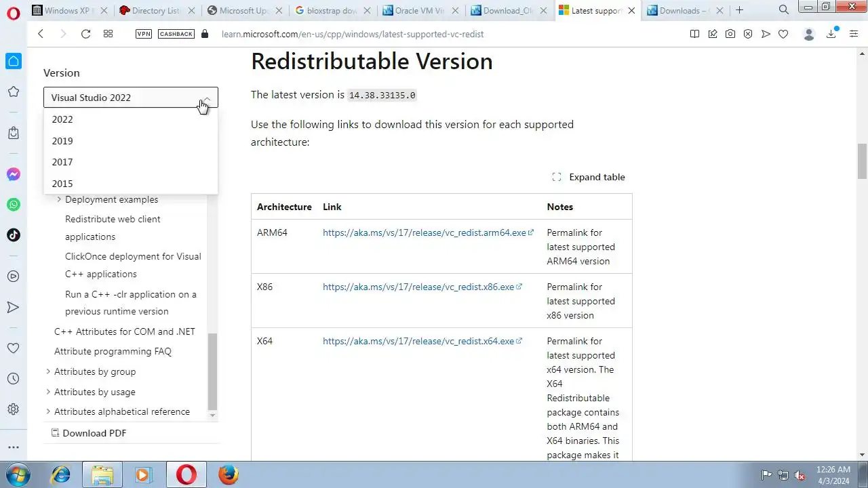This screenshot has height=488, width=868.
Task: Collapse the Visual Studio 2022 version dropdown
Action: coord(131,98)
